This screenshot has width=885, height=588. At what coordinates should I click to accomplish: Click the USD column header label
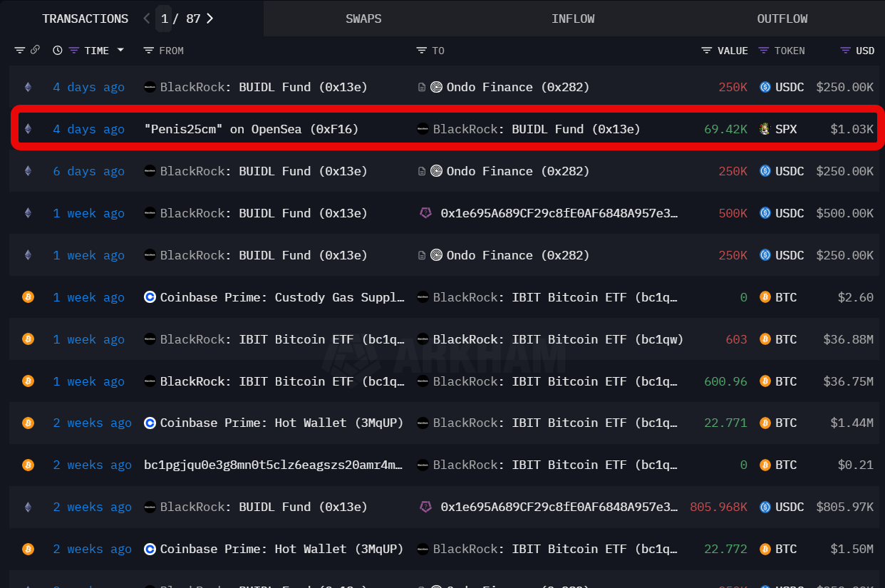pos(865,51)
